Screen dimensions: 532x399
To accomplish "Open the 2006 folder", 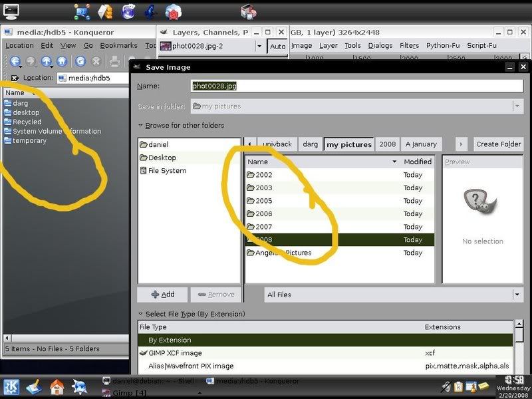I will (339, 213).
